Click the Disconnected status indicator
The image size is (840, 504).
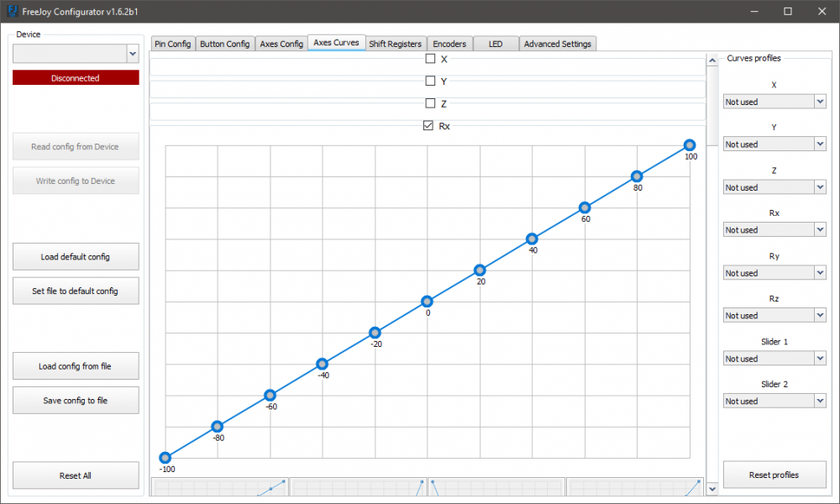click(76, 77)
